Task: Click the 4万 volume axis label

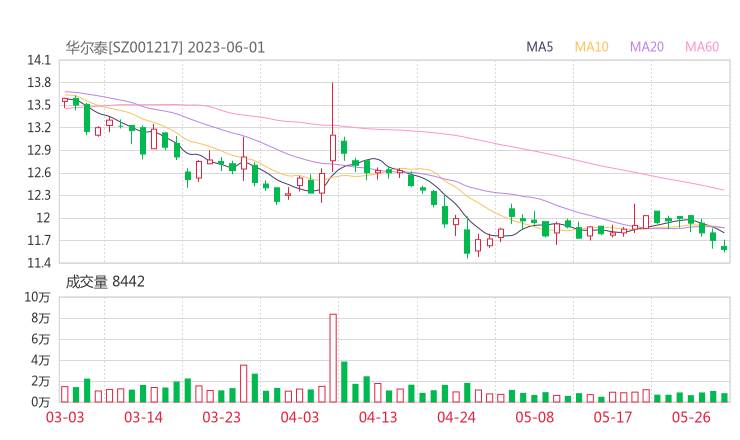Action: (41, 360)
